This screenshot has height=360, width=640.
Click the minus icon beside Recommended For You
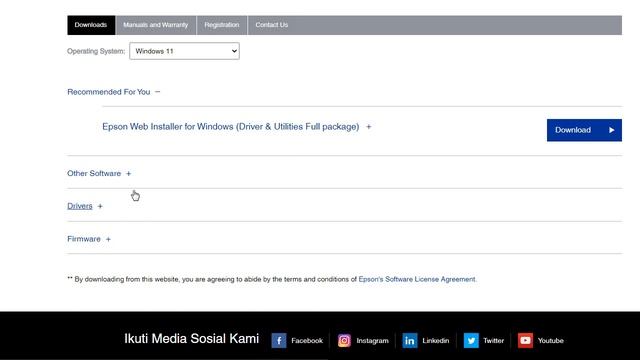158,92
